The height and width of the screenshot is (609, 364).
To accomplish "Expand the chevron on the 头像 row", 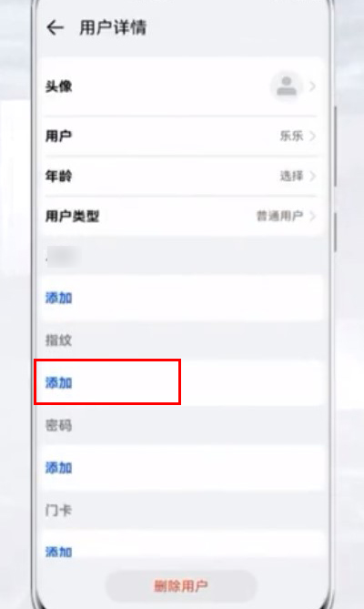I will pos(313,86).
